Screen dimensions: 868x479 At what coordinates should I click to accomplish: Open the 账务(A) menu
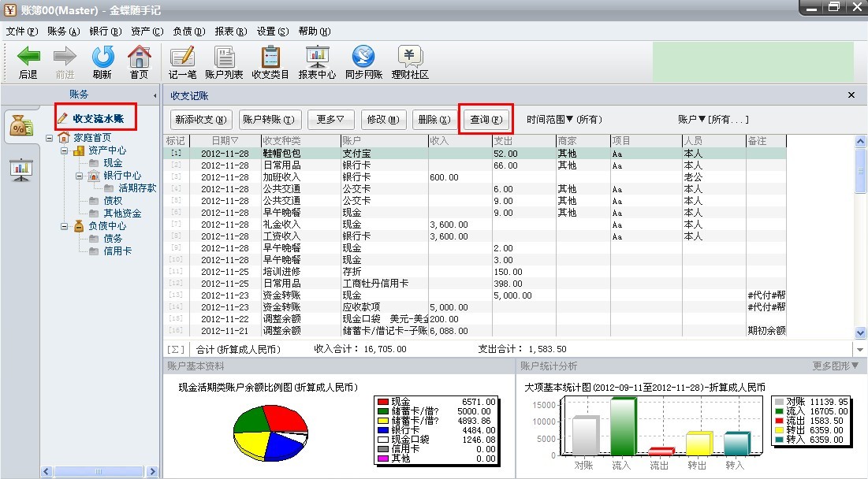64,32
